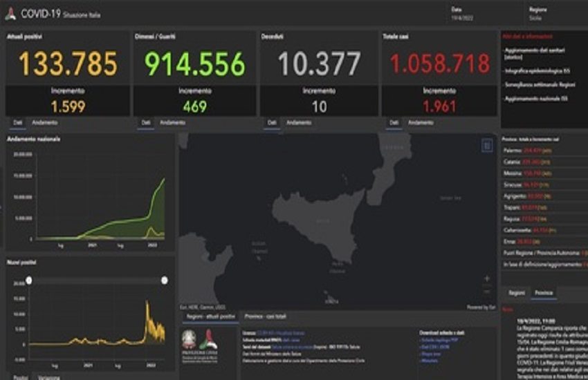
Task: Open the map legend icon
Action: (x=486, y=145)
